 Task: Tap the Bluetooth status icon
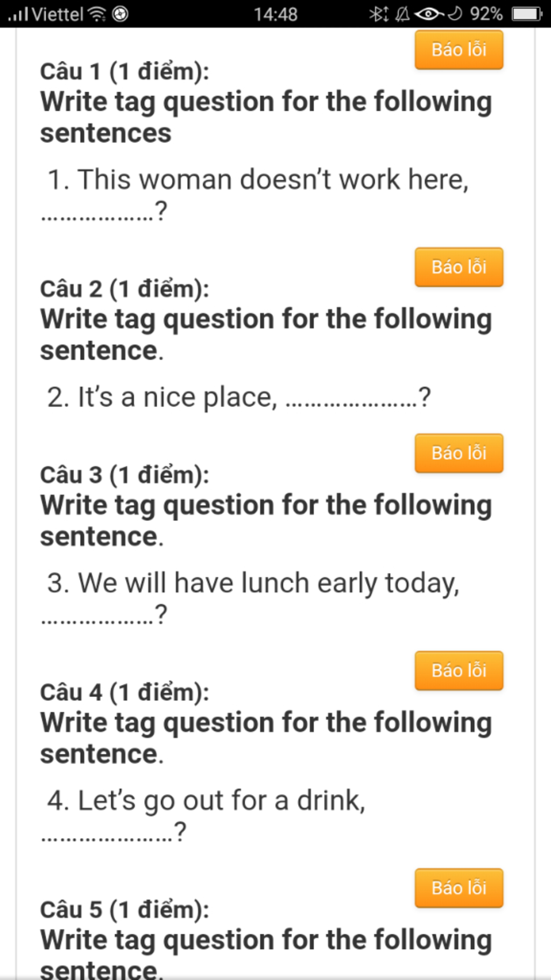click(x=378, y=14)
